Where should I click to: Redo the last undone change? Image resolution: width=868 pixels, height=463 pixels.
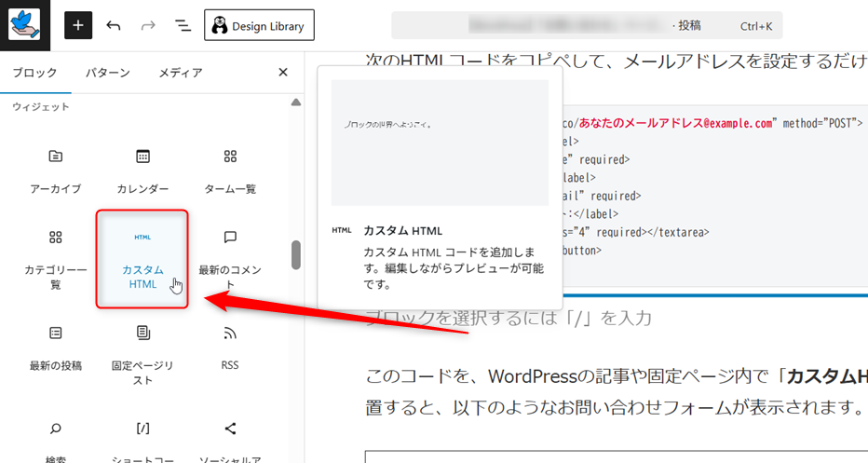pyautogui.click(x=148, y=25)
